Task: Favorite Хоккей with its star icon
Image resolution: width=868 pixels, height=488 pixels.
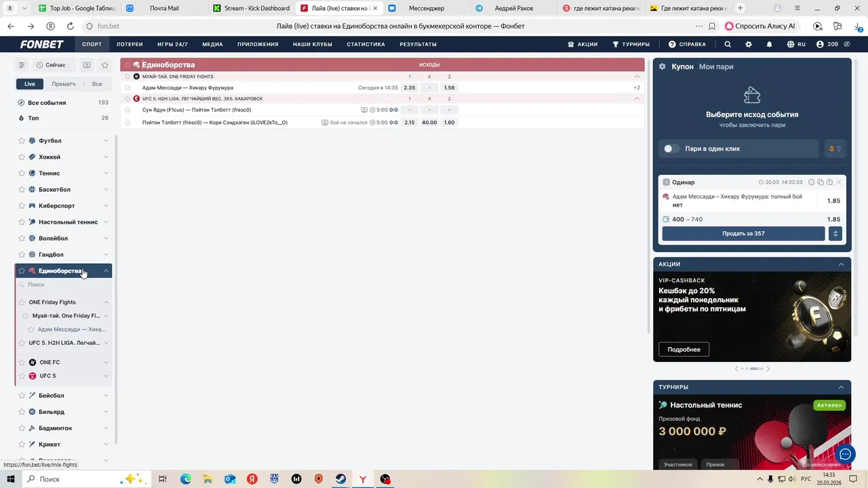Action: tap(22, 157)
